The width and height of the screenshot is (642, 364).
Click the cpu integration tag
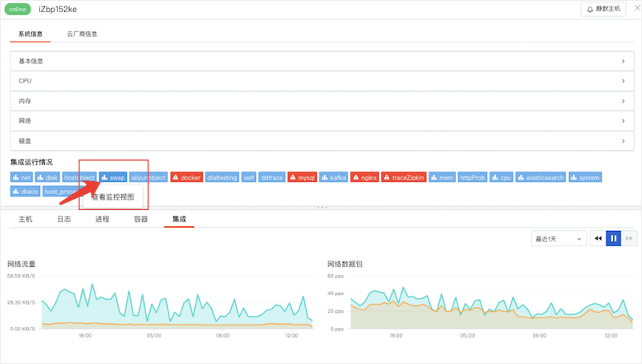click(502, 177)
